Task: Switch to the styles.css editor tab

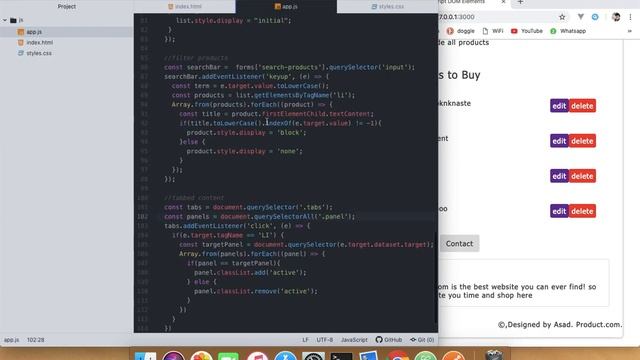Action: 387,7
